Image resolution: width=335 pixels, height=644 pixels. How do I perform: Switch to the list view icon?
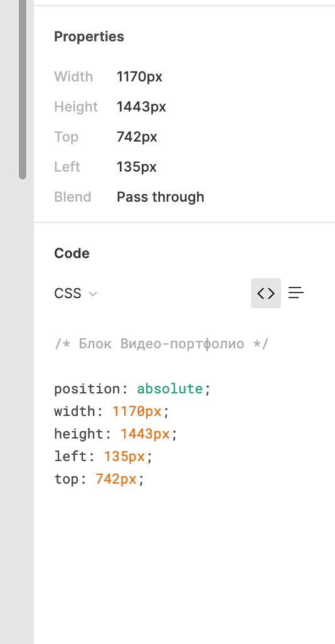click(296, 293)
